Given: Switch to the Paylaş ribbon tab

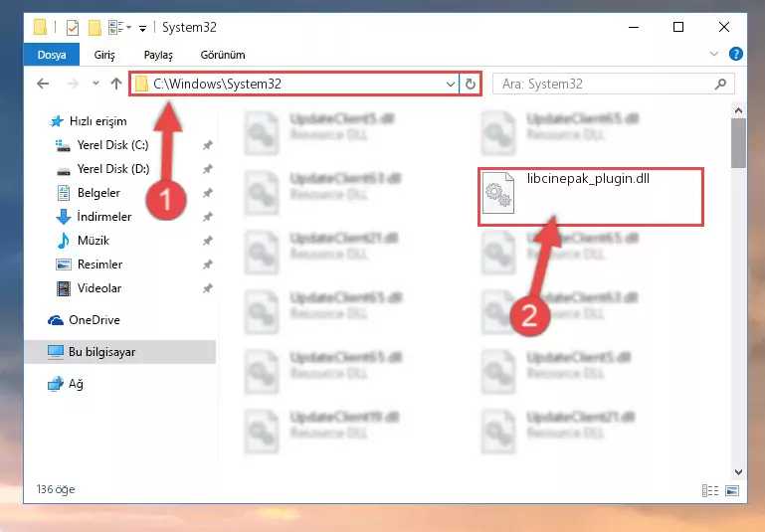Looking at the screenshot, I should [158, 55].
